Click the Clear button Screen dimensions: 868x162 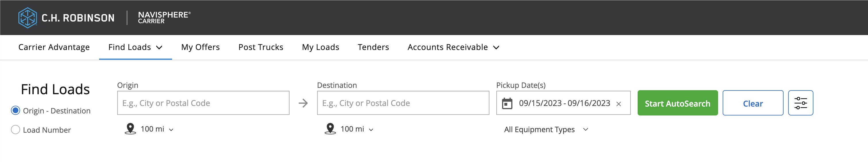click(x=753, y=103)
